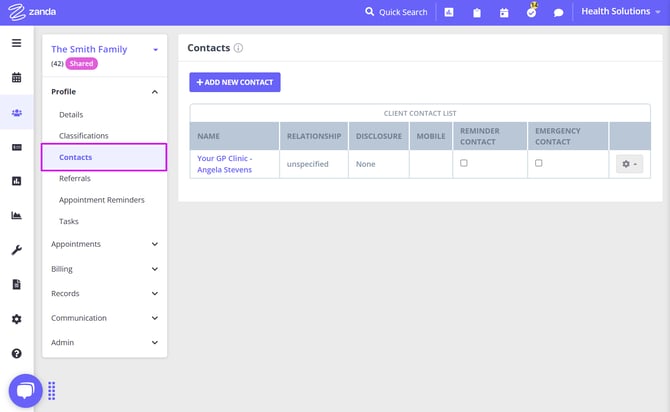Click the Add New Contact button
Image resolution: width=670 pixels, height=412 pixels.
click(x=235, y=82)
